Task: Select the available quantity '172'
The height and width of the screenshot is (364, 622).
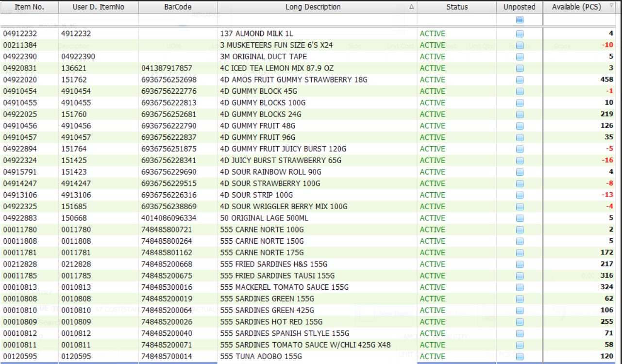Action: 607,252
